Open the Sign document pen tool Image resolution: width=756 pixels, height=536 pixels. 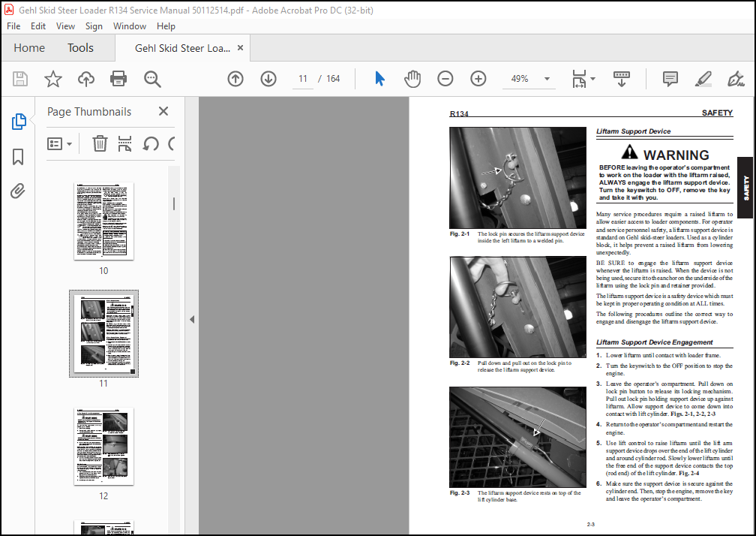(736, 79)
